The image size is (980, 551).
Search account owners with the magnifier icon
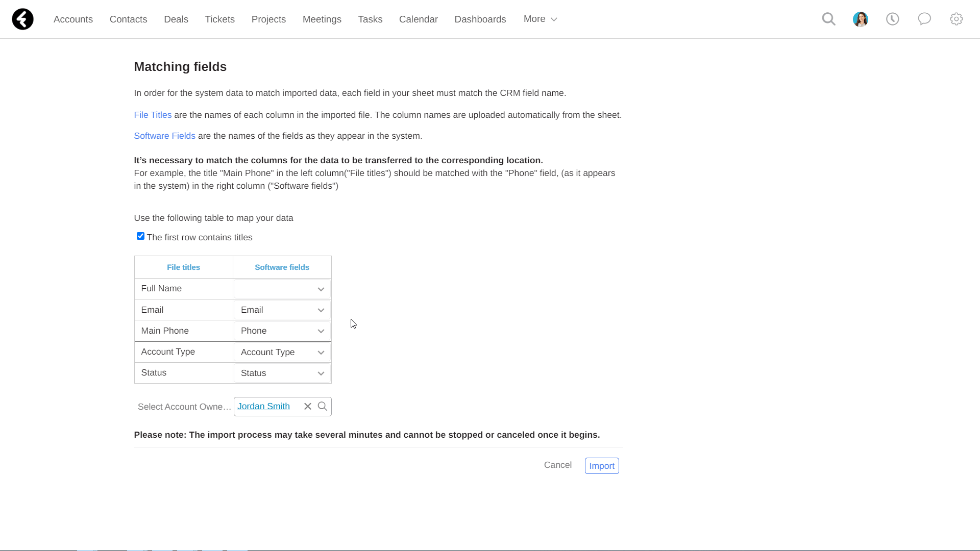323,407
